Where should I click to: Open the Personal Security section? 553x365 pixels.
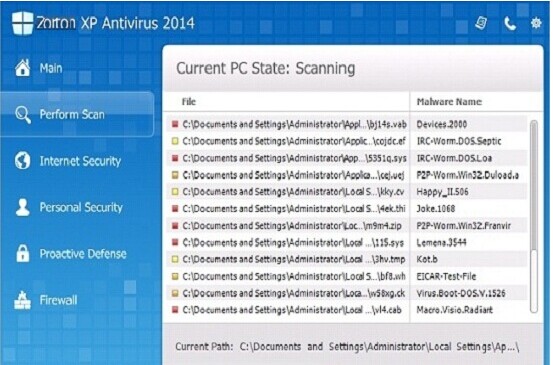[x=81, y=207]
